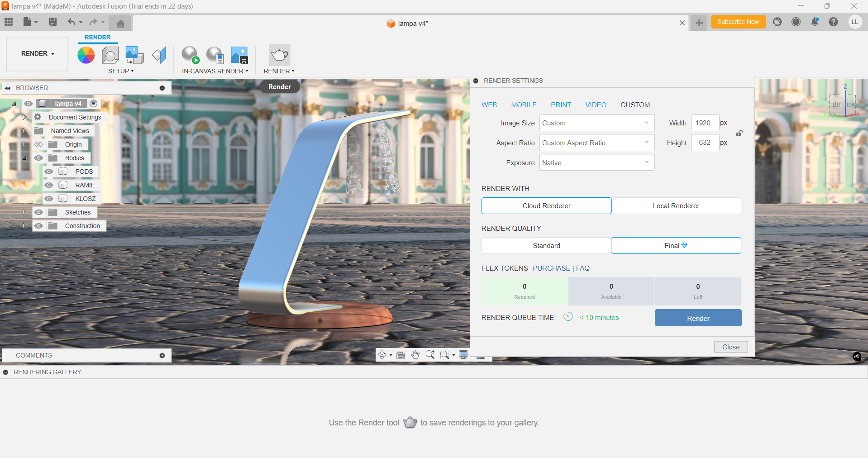Open the notifications bell
868x458 pixels.
815,22
